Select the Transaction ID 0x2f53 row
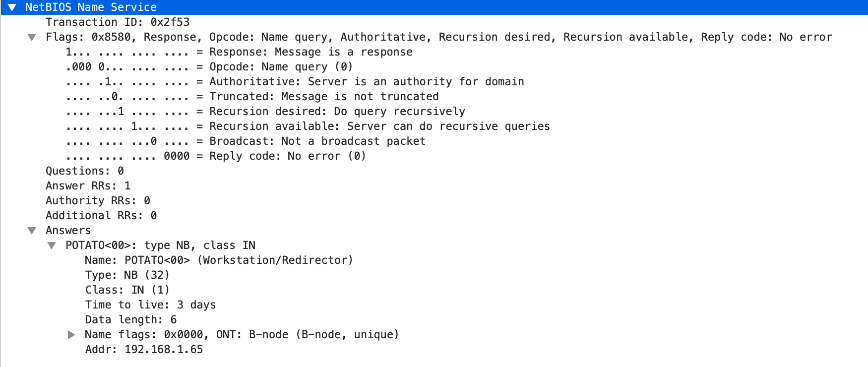868x367 pixels. (118, 22)
